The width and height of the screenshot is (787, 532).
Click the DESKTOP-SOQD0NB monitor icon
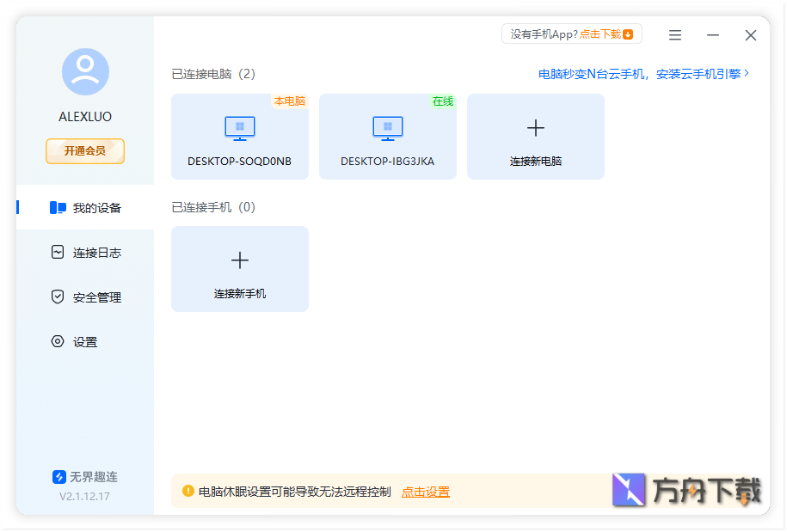pos(240,128)
